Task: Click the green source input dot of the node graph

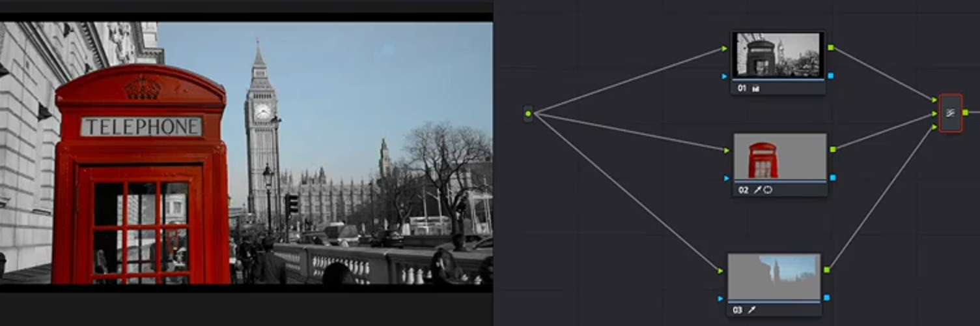Action: coord(528,113)
